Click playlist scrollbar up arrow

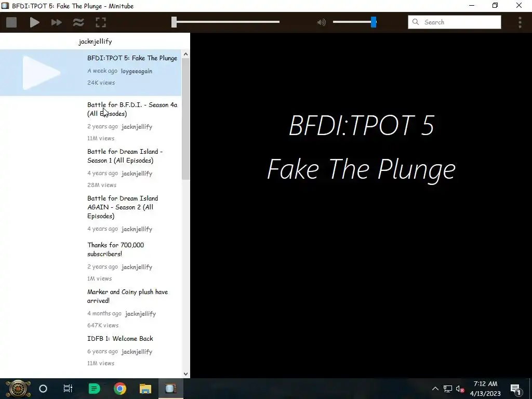coord(185,54)
